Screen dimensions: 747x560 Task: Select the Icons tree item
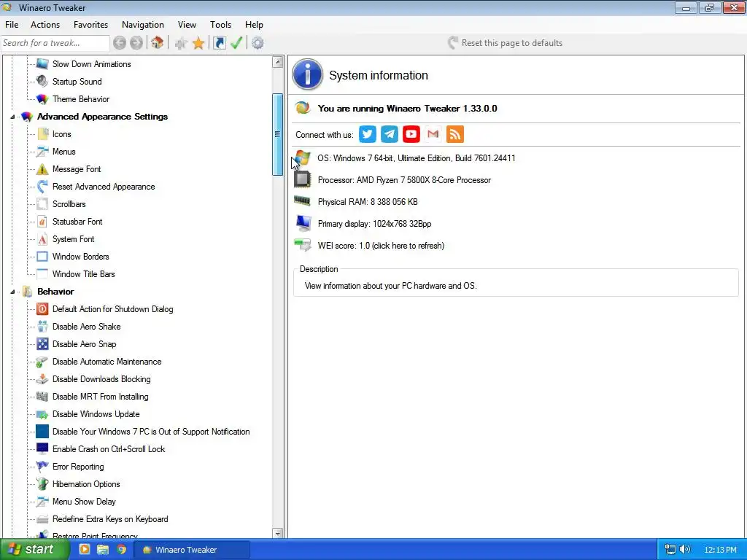62,134
